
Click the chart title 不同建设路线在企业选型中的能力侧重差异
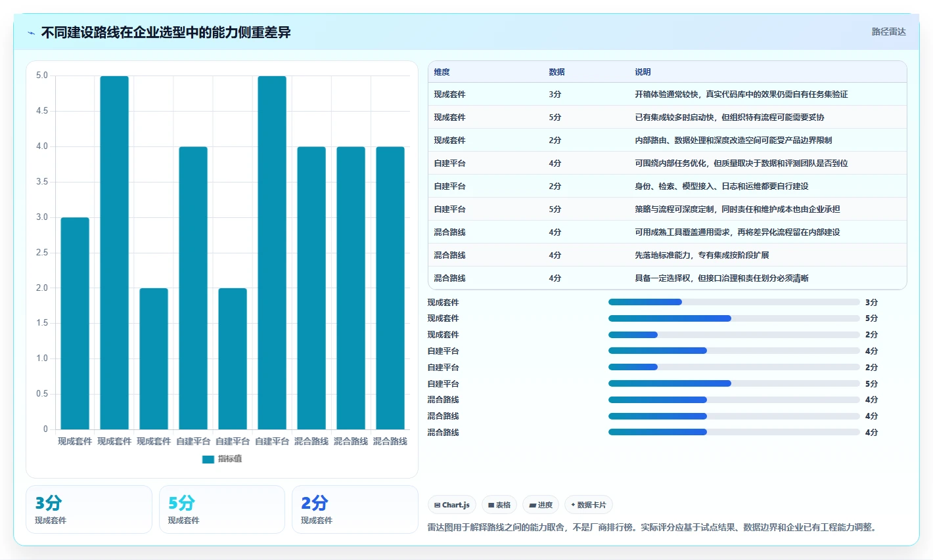[166, 33]
